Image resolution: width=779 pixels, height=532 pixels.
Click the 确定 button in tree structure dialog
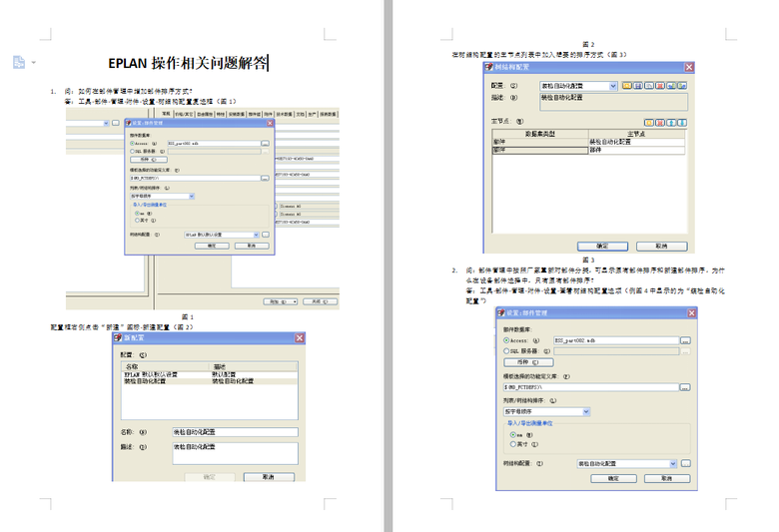(x=602, y=245)
